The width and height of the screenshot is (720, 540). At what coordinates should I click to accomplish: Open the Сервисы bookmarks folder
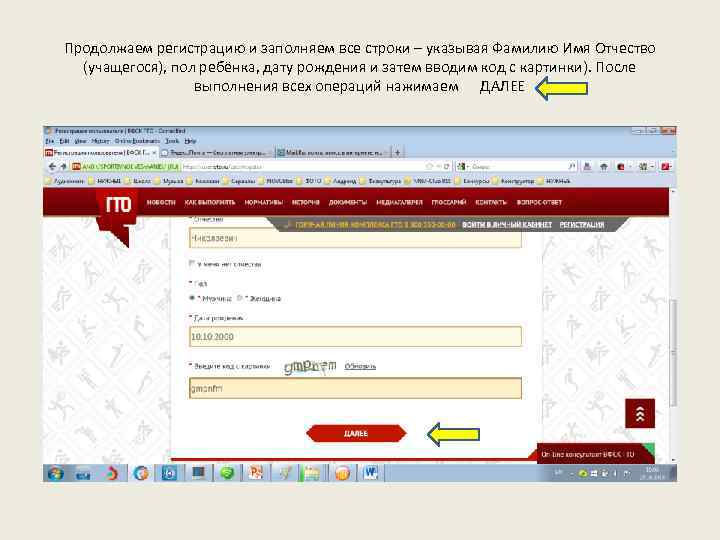(x=239, y=181)
